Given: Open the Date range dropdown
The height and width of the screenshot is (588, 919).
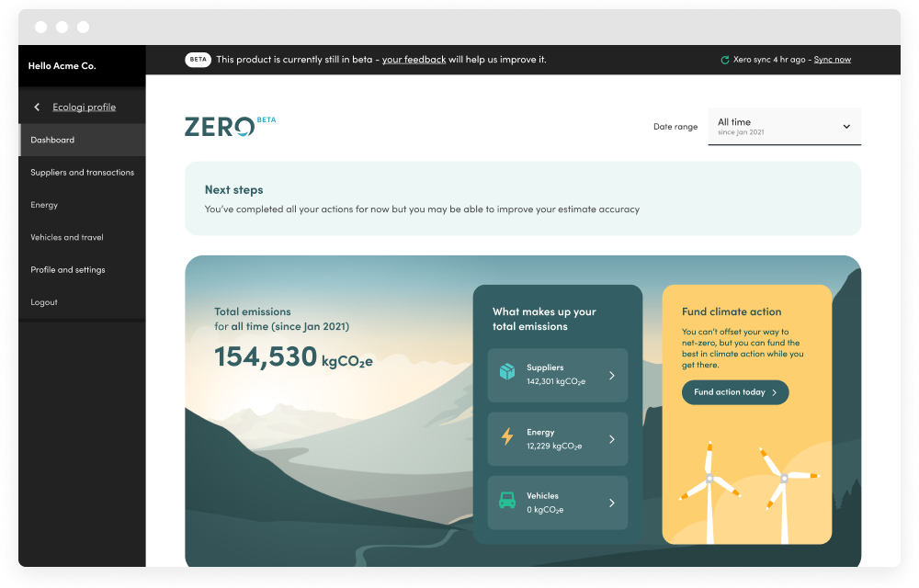Looking at the screenshot, I should coord(784,127).
